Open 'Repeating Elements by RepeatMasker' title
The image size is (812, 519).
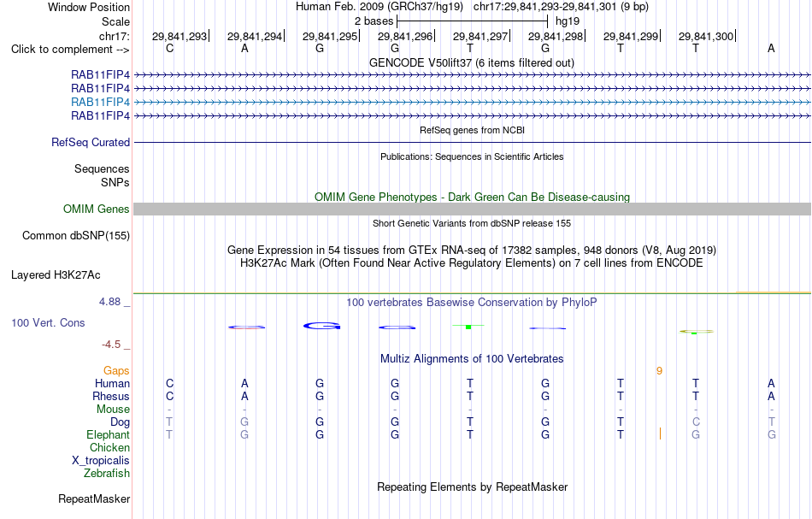[472, 487]
